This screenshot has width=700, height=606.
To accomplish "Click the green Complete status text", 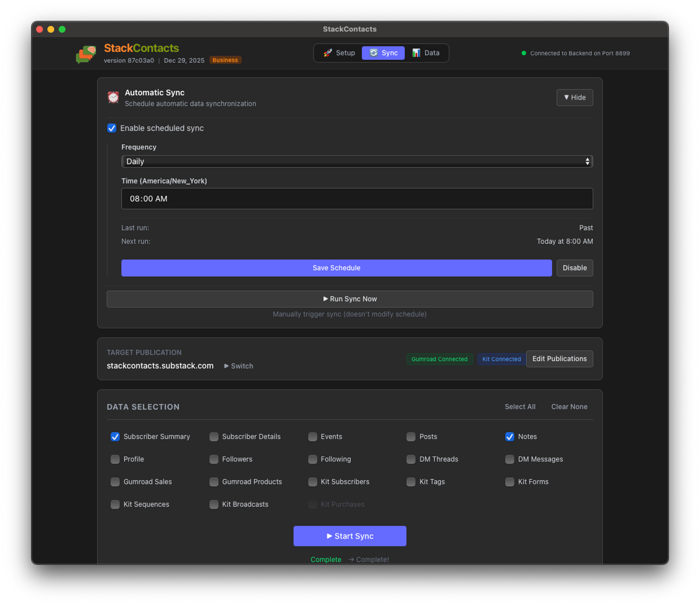I will pos(326,559).
